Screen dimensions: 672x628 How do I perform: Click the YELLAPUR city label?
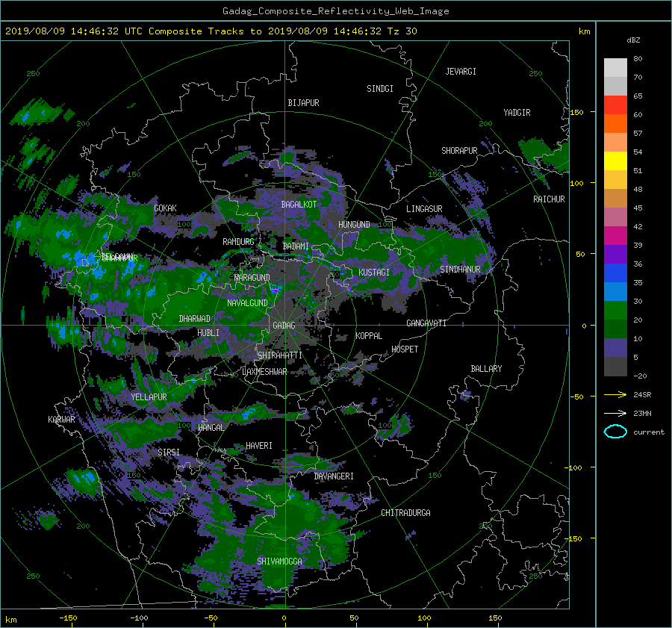149,397
